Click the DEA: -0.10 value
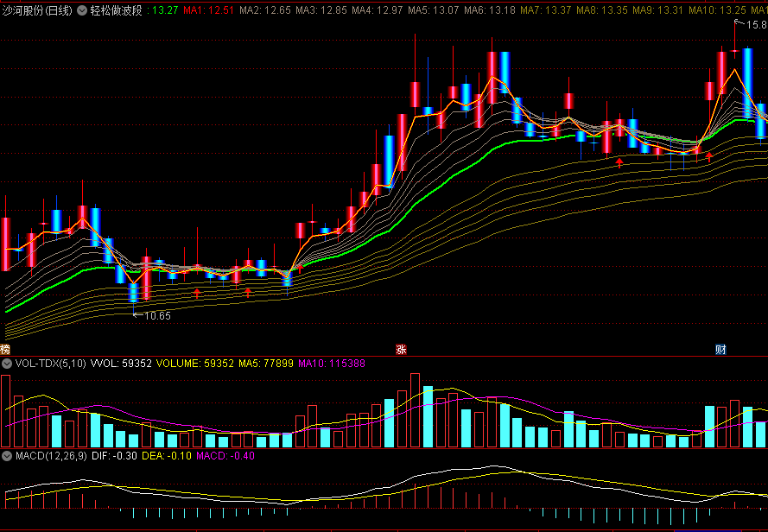The width and height of the screenshot is (768, 532). click(x=167, y=456)
